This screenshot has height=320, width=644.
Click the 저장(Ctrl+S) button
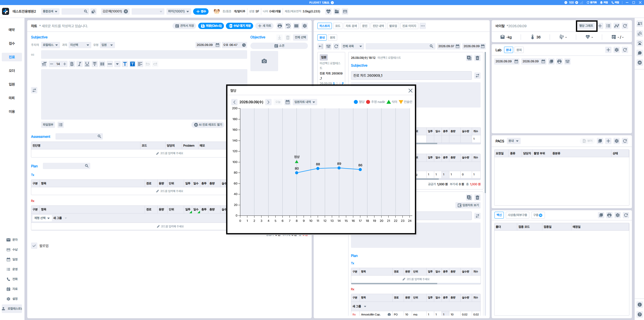coord(211,26)
